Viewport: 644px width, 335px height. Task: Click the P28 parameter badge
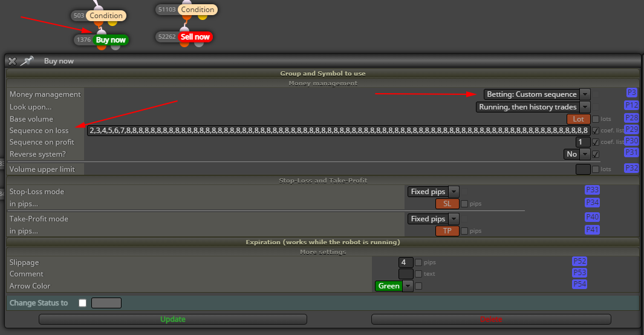pos(632,118)
